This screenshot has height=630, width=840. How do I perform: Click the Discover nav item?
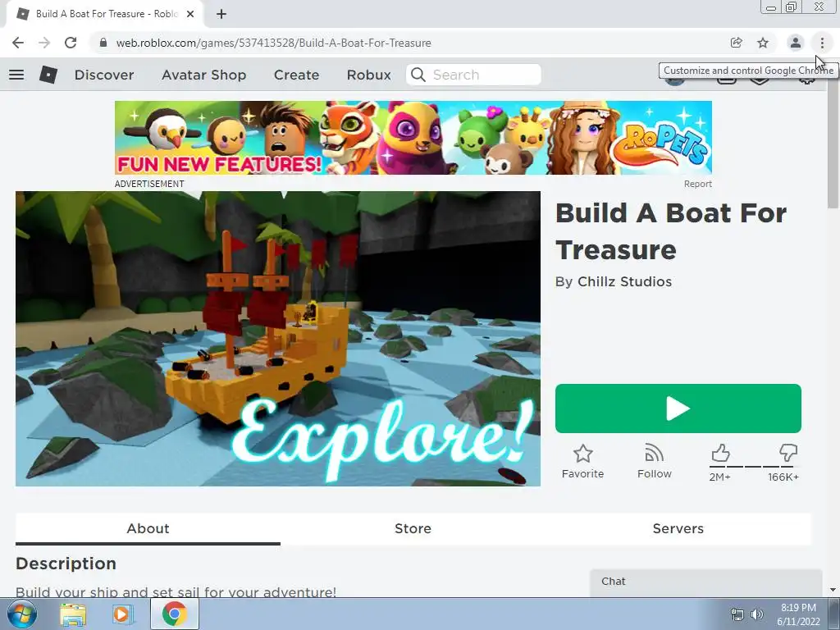tap(104, 75)
